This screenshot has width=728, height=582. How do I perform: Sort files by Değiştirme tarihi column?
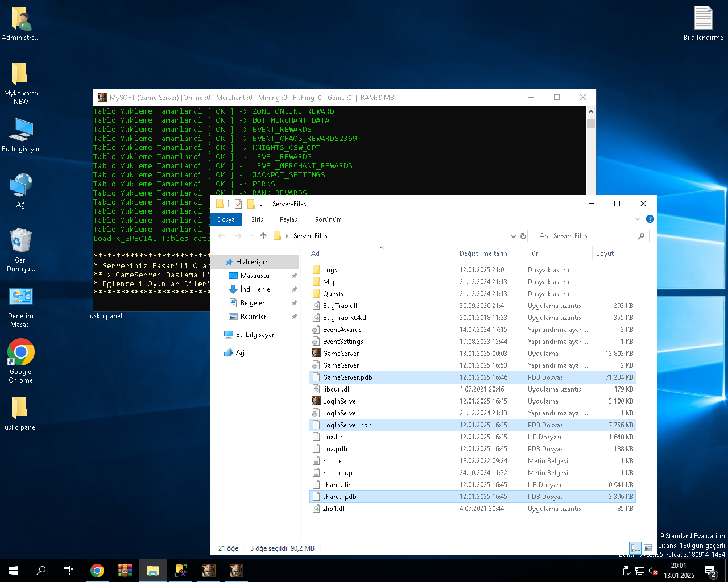coord(484,253)
